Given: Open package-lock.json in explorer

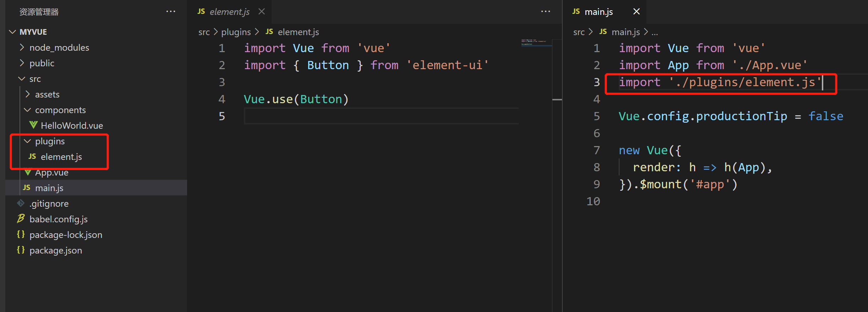Looking at the screenshot, I should tap(66, 235).
